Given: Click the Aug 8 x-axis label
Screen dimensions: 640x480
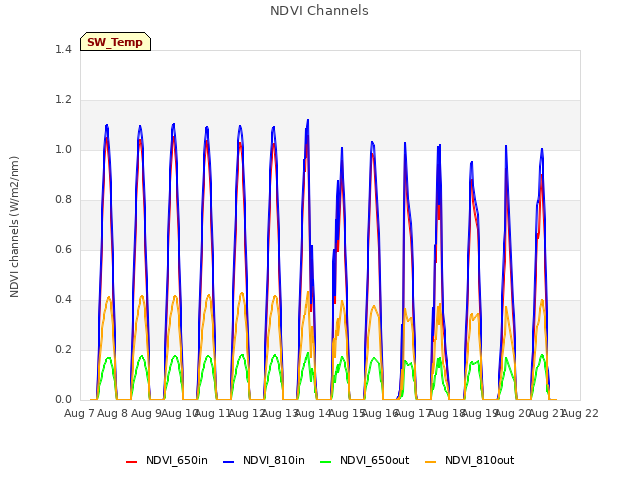Looking at the screenshot, I should pyautogui.click(x=113, y=413).
